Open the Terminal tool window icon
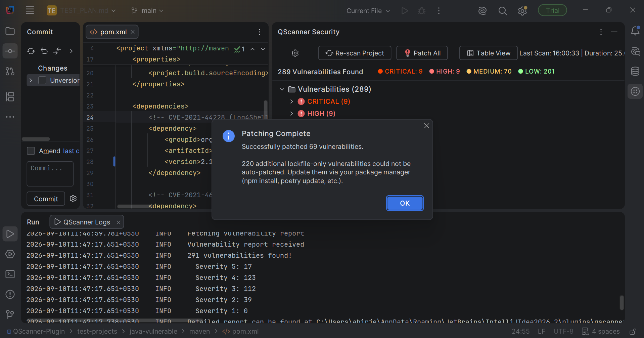This screenshot has width=644, height=338. [x=10, y=274]
